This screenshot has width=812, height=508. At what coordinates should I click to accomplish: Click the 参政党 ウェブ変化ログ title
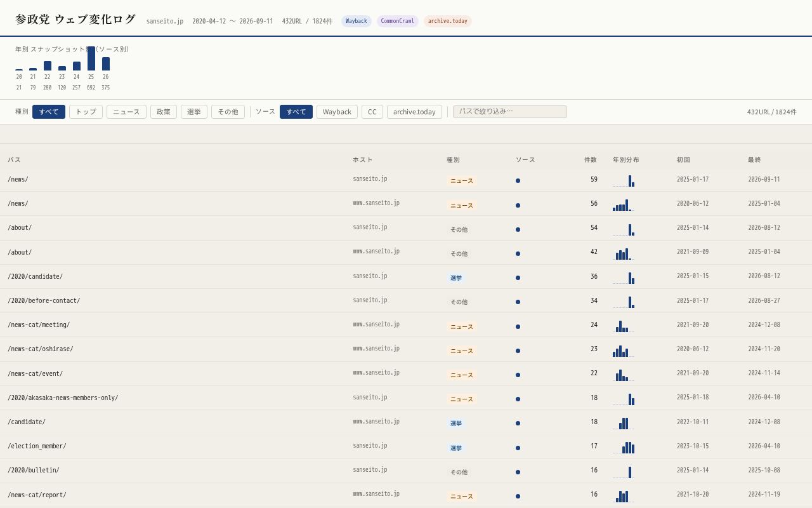(x=75, y=20)
